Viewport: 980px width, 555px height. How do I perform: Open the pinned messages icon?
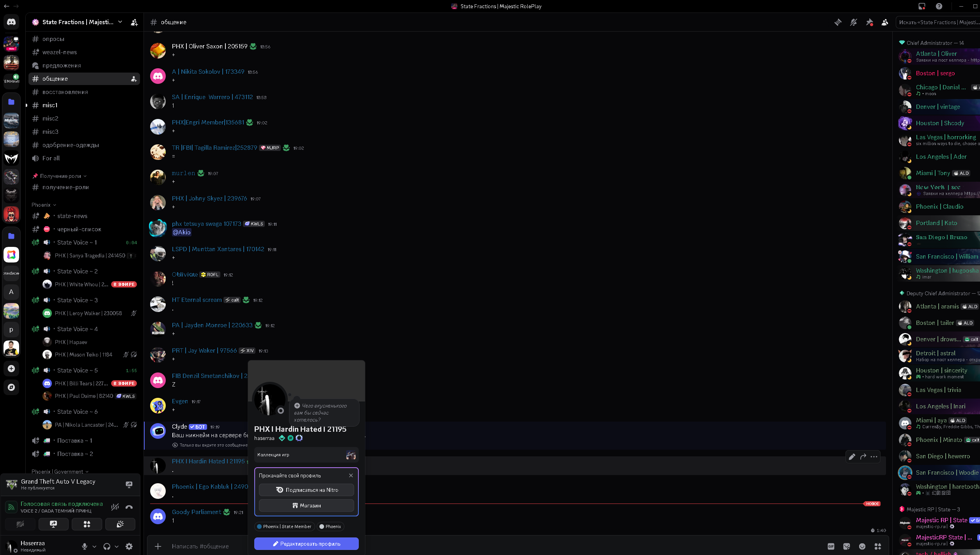869,22
